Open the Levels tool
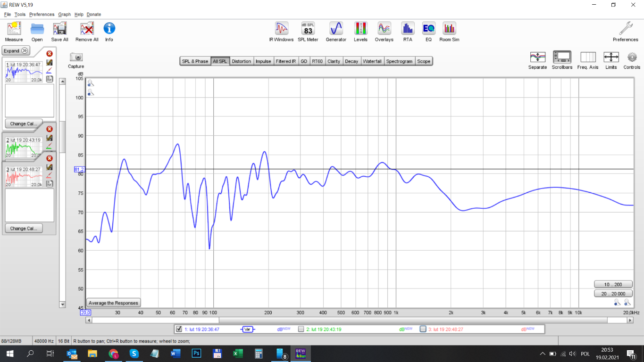Image resolution: width=644 pixels, height=362 pixels. point(360,28)
